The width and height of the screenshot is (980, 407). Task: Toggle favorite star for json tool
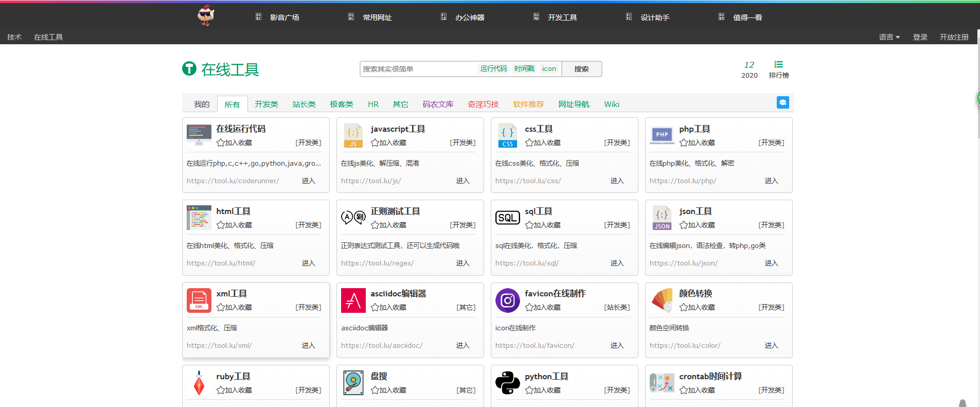click(x=684, y=225)
